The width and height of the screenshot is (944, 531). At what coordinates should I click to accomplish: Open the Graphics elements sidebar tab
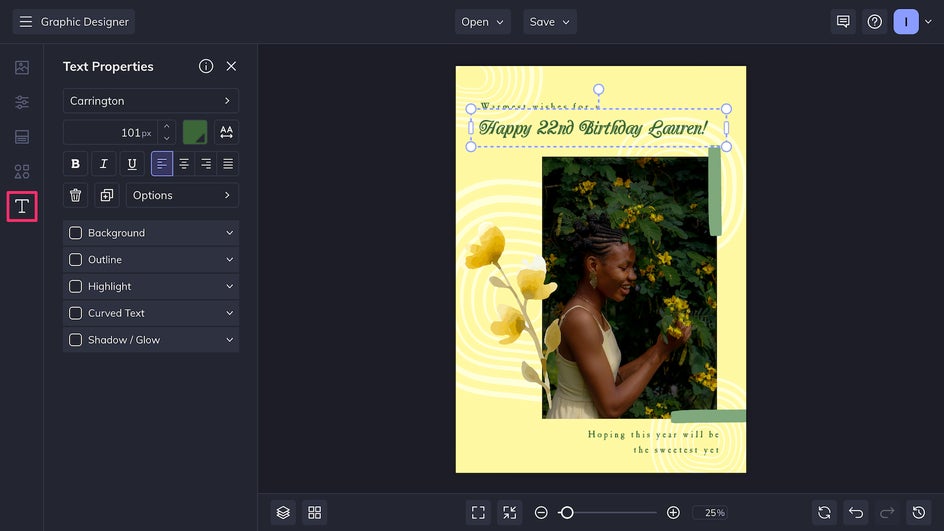(22, 172)
